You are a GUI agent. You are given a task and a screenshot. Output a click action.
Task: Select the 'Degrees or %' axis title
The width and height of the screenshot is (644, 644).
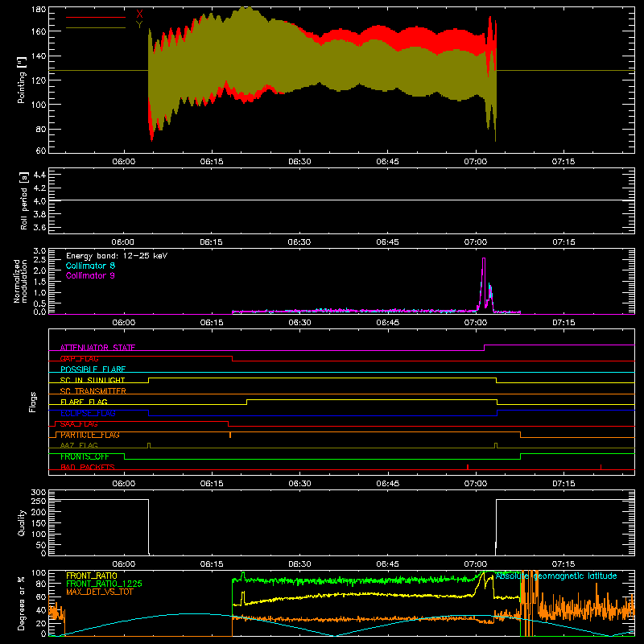pos(22,603)
